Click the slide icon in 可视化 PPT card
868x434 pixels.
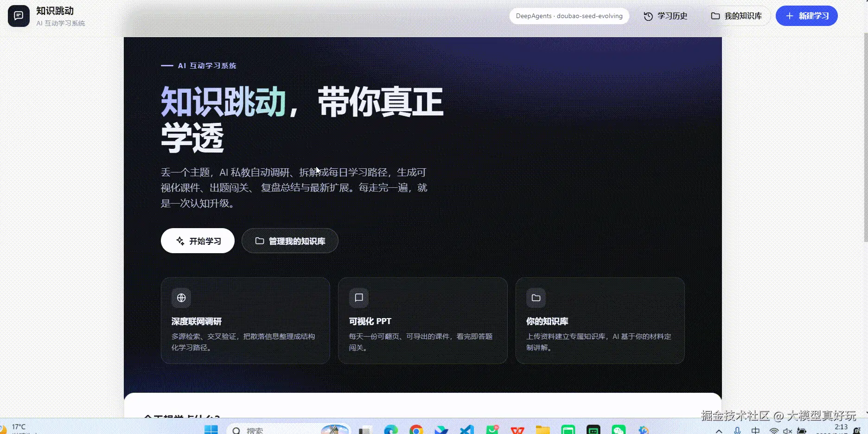359,298
